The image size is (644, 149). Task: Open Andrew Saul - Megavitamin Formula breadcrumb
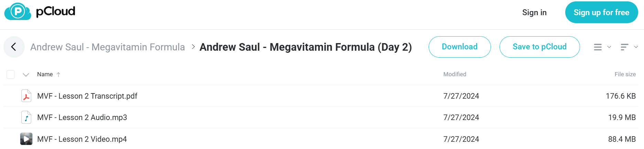click(x=108, y=47)
